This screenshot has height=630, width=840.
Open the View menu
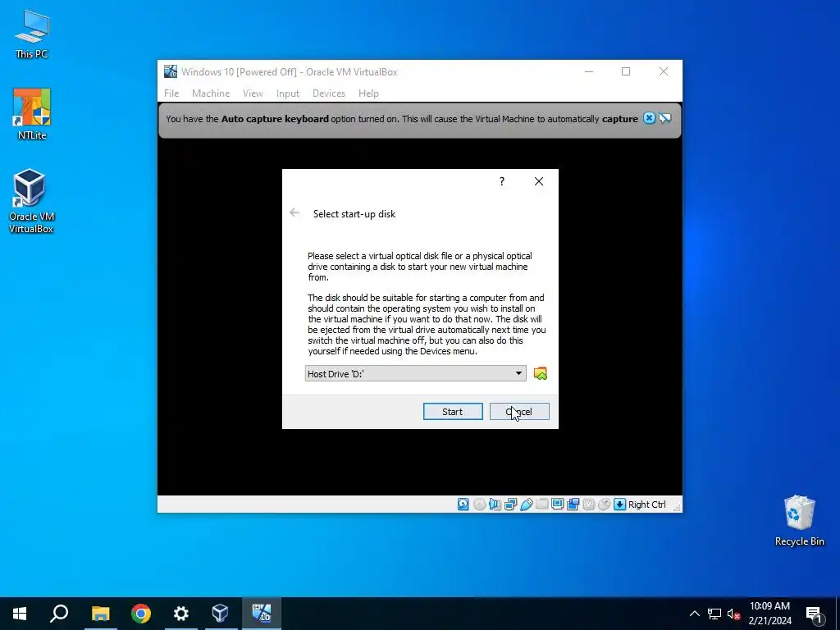(253, 94)
